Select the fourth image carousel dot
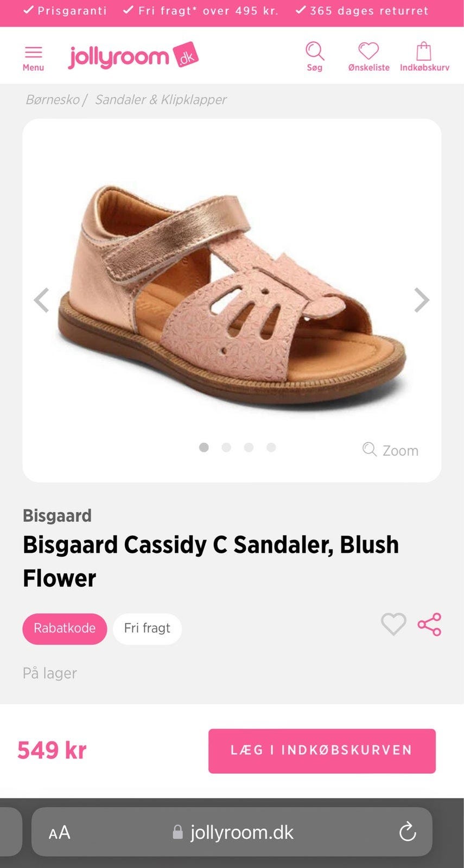Viewport: 464px width, 868px height. click(271, 448)
